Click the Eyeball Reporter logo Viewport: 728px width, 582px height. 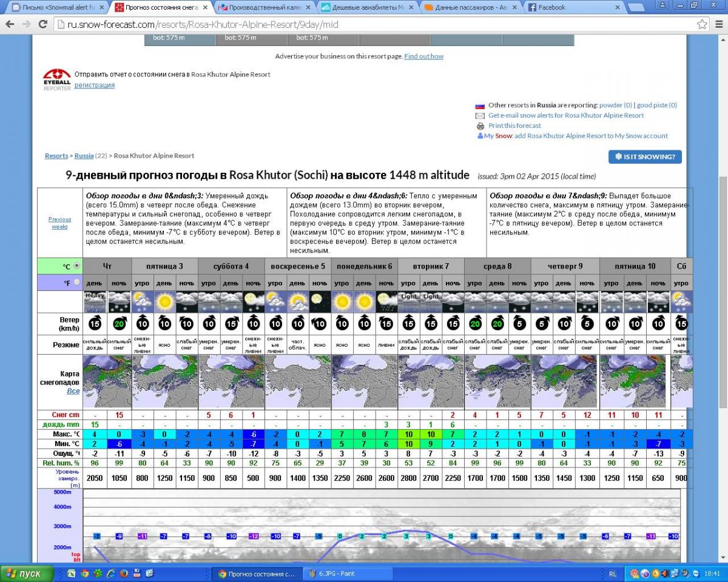tap(56, 79)
